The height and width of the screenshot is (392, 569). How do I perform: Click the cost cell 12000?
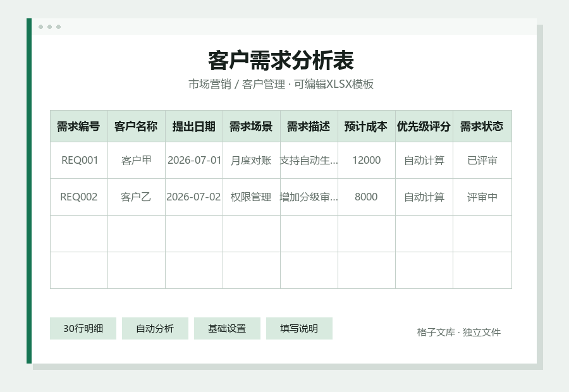click(x=367, y=161)
